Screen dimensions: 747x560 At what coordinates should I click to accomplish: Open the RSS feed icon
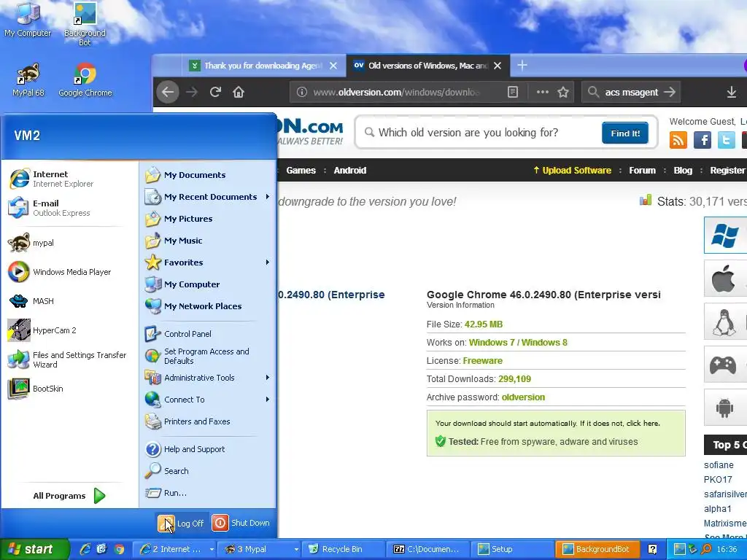tap(678, 140)
